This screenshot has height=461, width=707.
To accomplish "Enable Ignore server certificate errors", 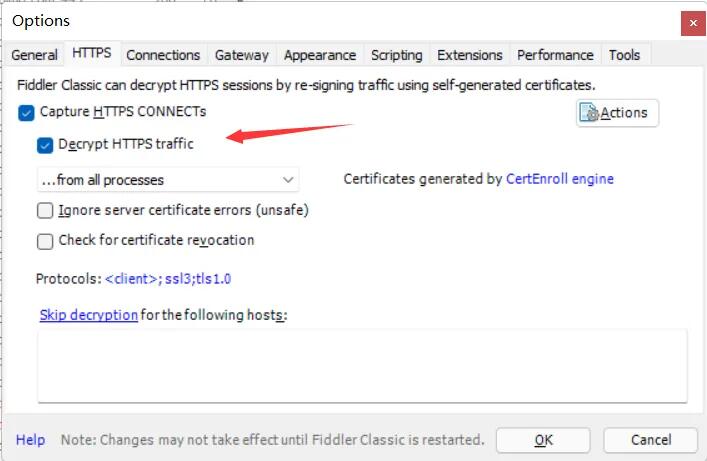I will [45, 211].
